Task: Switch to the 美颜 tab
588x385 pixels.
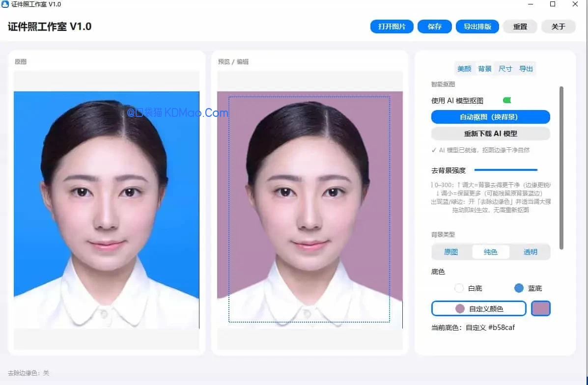Action: pyautogui.click(x=464, y=69)
